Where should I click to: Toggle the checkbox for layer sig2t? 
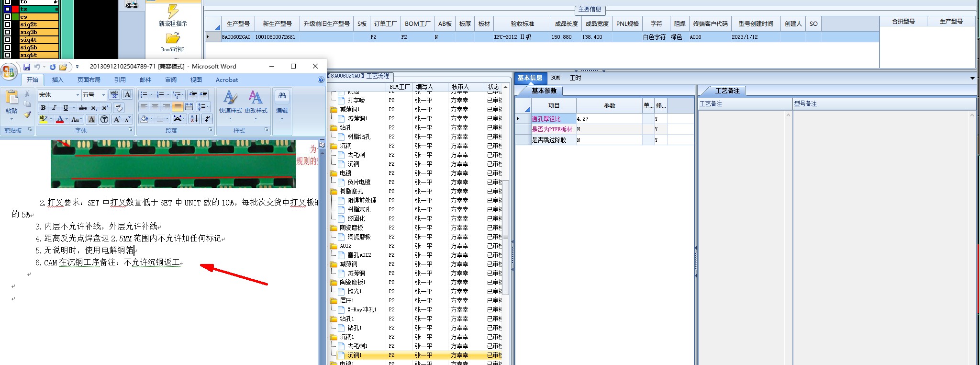(8, 24)
